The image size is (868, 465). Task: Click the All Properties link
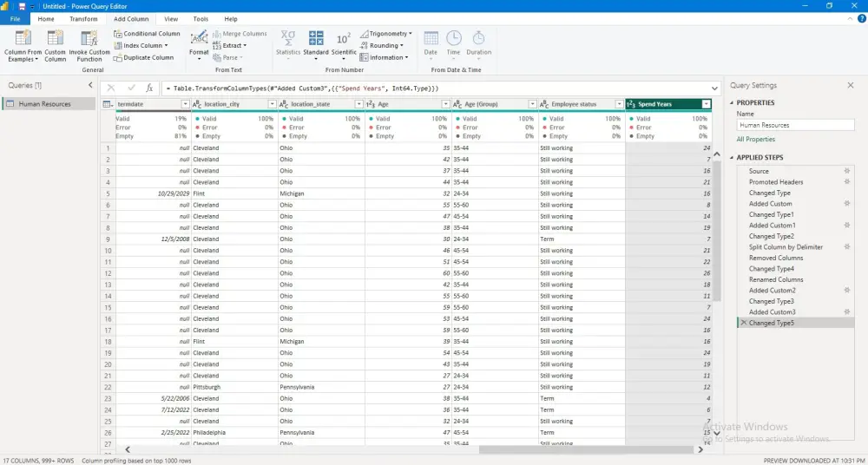[x=756, y=140]
